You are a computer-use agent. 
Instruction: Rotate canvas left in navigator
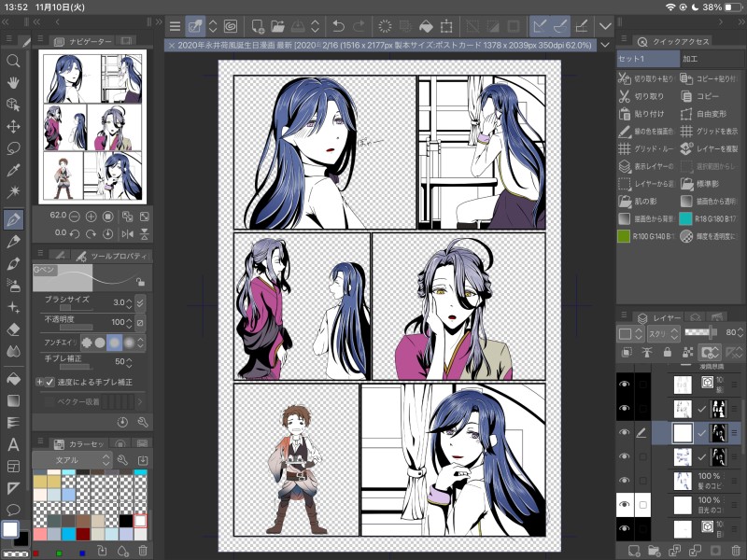click(75, 234)
